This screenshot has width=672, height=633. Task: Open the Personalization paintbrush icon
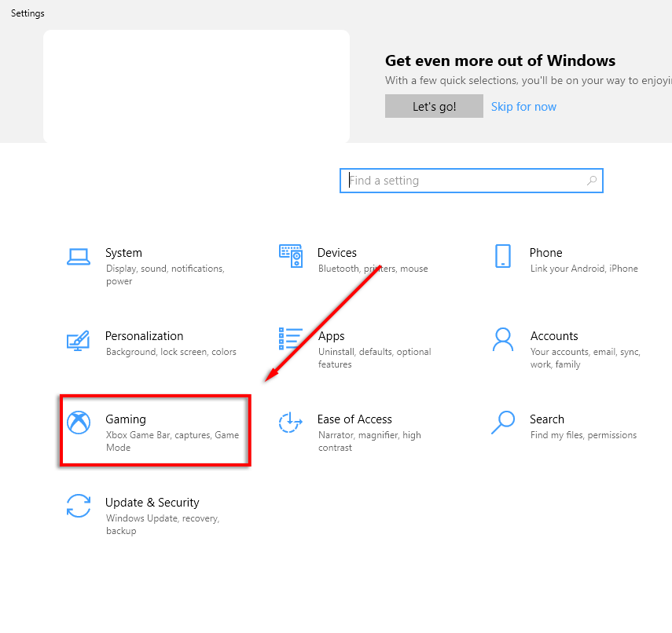click(x=78, y=341)
